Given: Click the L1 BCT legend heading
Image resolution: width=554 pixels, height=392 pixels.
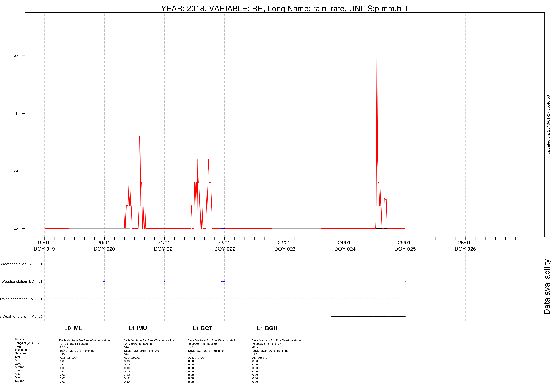Looking at the screenshot, I should point(203,328).
